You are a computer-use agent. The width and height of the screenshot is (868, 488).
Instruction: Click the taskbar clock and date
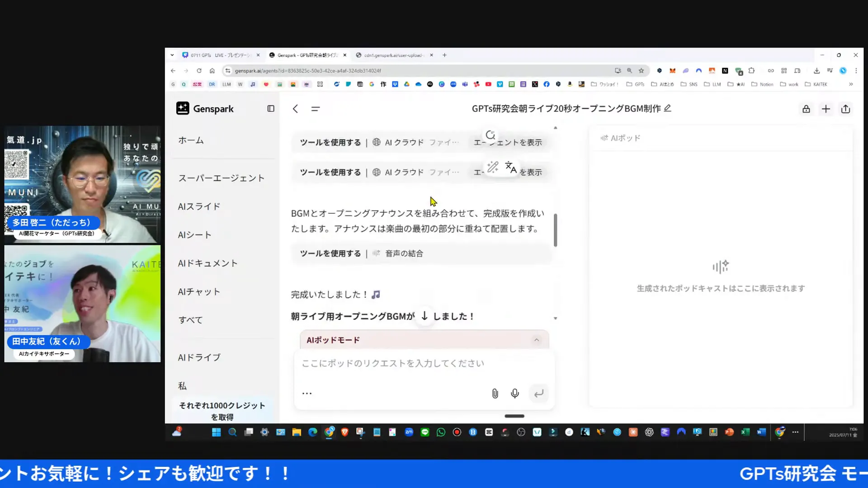(843, 432)
